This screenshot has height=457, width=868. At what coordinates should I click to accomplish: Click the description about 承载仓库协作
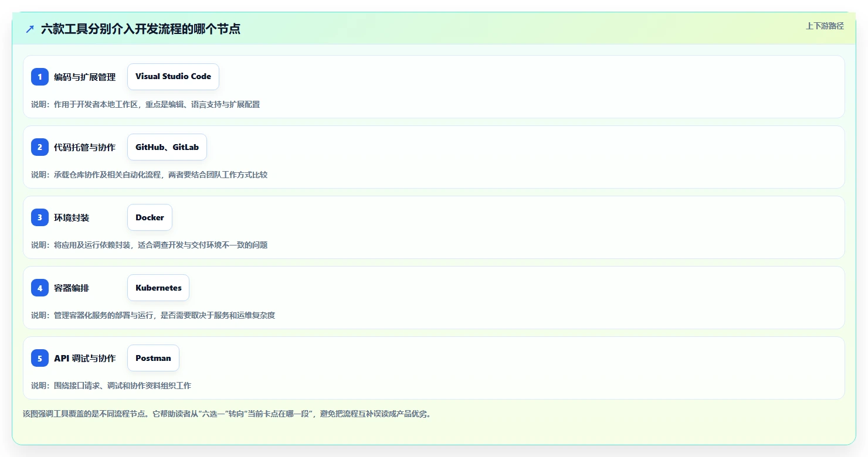click(150, 175)
